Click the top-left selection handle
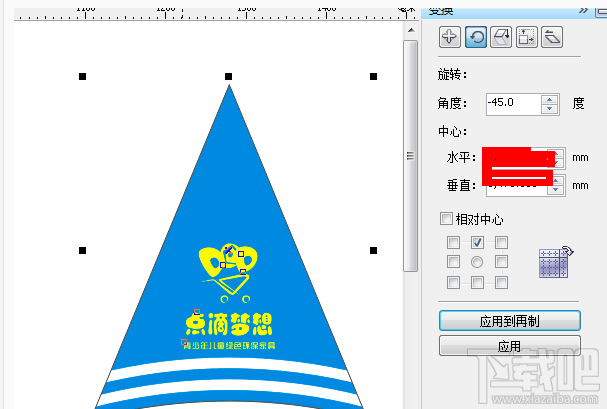 (x=82, y=77)
